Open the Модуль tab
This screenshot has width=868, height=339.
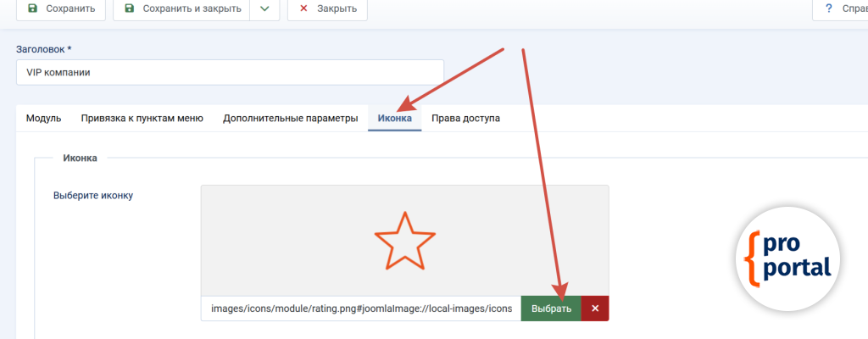tap(43, 119)
